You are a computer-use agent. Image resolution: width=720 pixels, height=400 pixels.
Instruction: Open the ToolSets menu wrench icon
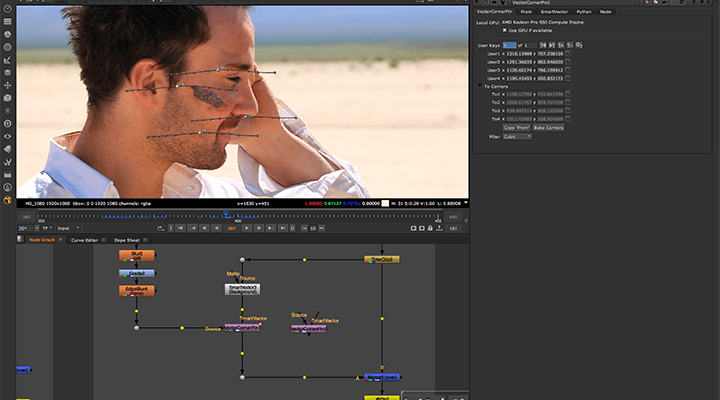click(7, 162)
